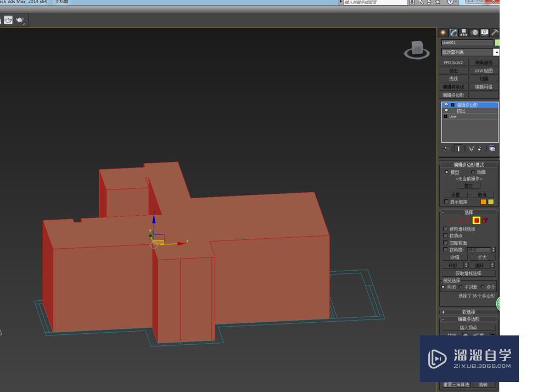Viewport: 549px width, 392px height.
Task: Open the Modify command panel tab
Action: [453, 32]
